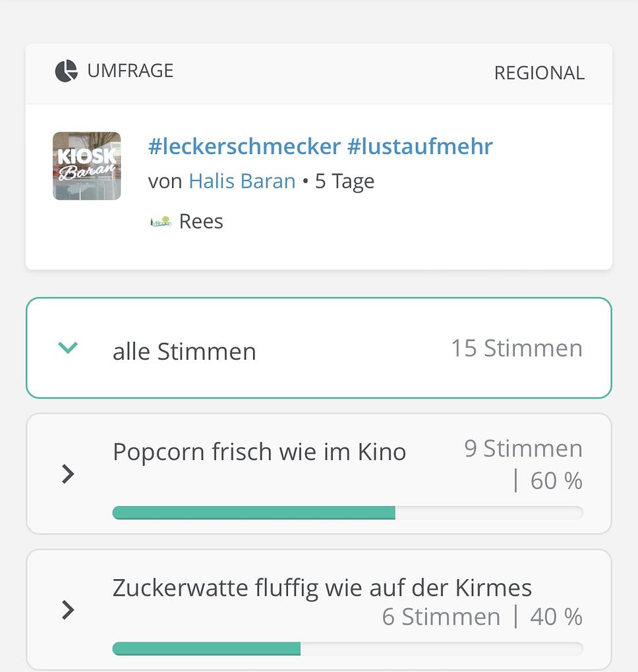This screenshot has height=672, width=638.
Task: Click the Rees location name
Action: click(x=201, y=222)
